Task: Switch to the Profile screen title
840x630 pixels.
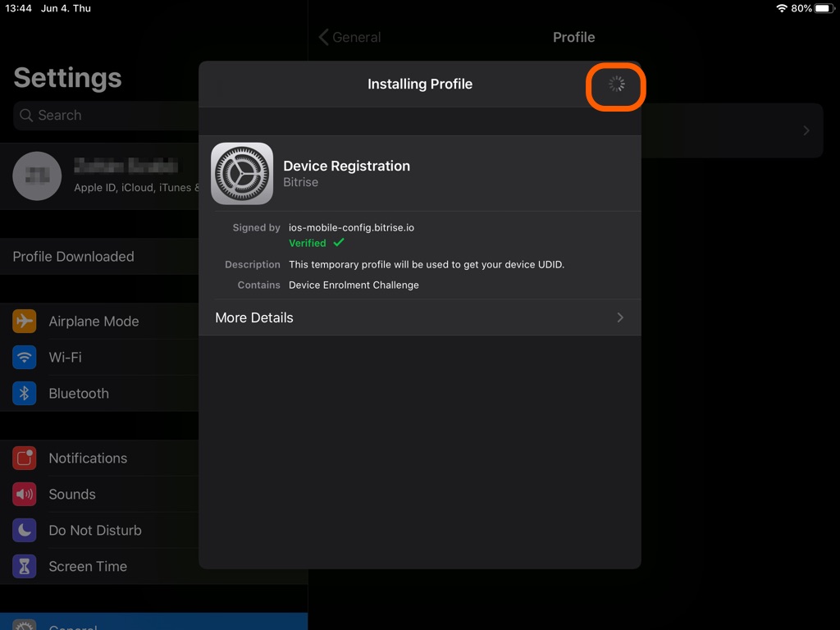Action: pos(573,37)
